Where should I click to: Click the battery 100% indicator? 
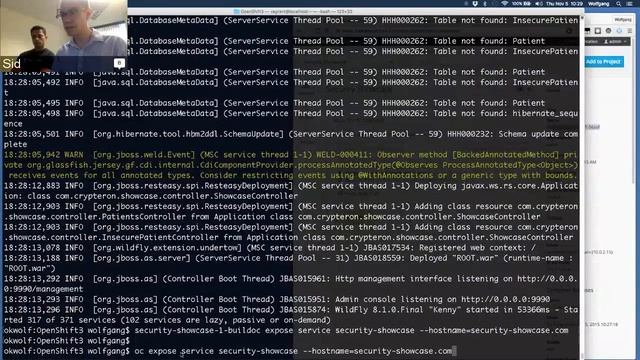[522, 4]
